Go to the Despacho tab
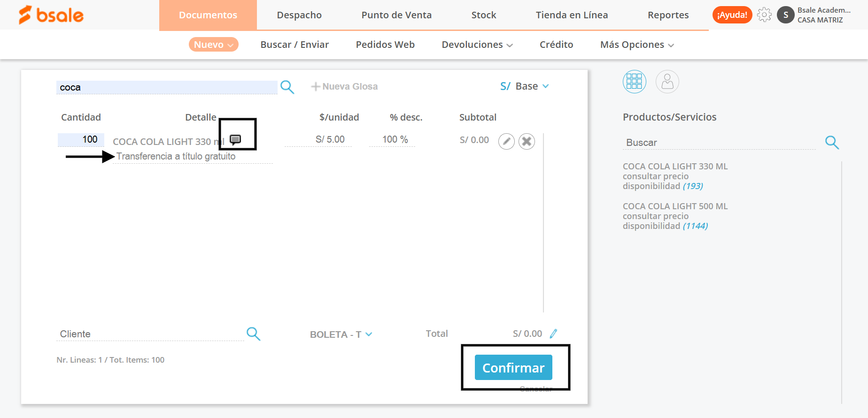This screenshot has height=418, width=868. [299, 15]
